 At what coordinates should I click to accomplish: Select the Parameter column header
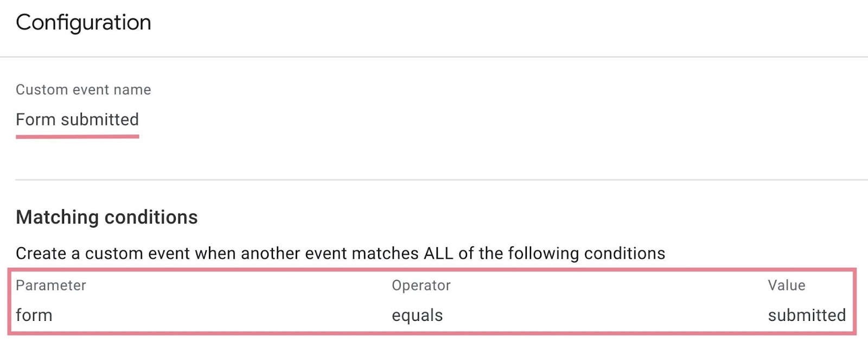(x=51, y=285)
